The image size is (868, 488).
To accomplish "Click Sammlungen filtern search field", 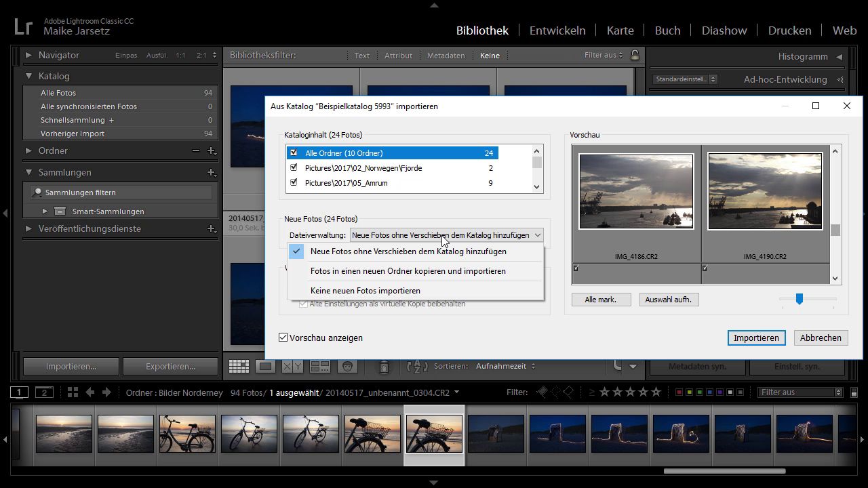I will (121, 192).
